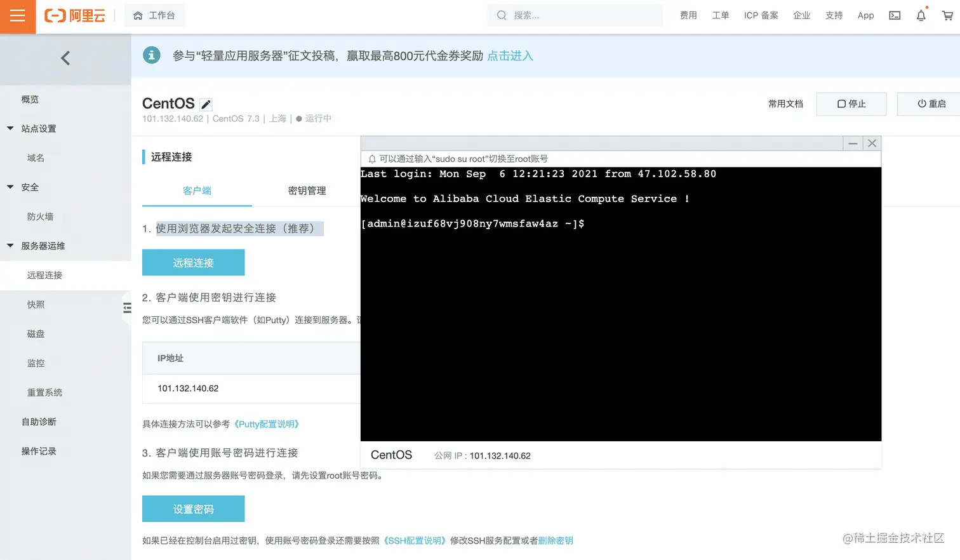Open 快照 in the sidebar

click(x=36, y=304)
